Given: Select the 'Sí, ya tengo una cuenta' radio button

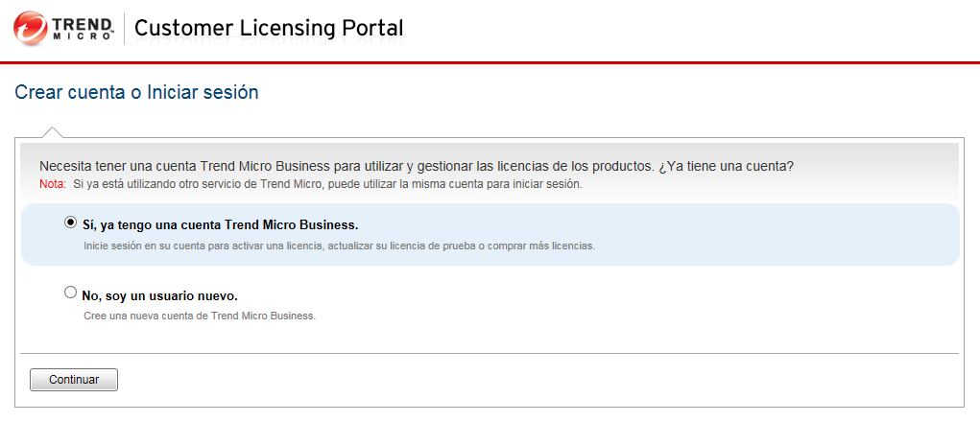Looking at the screenshot, I should click(70, 223).
